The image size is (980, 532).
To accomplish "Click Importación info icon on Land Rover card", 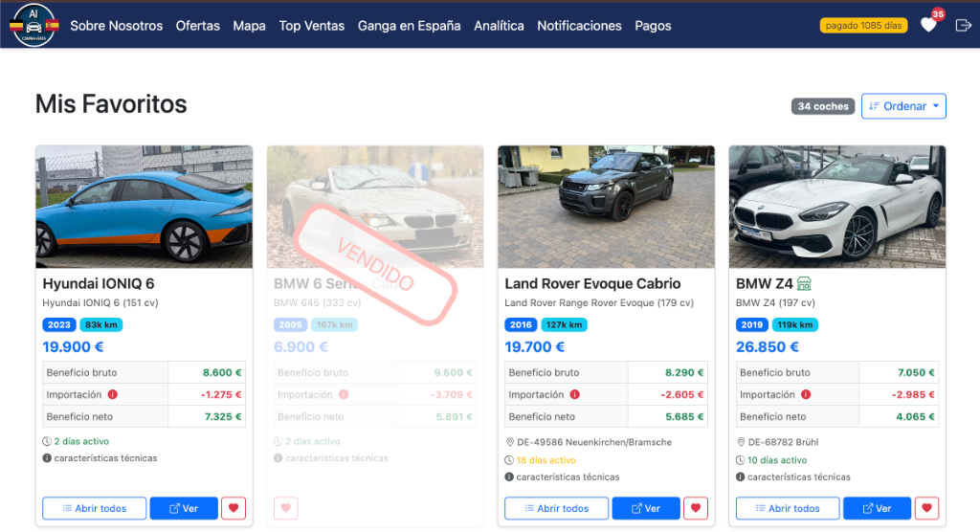I will click(575, 394).
